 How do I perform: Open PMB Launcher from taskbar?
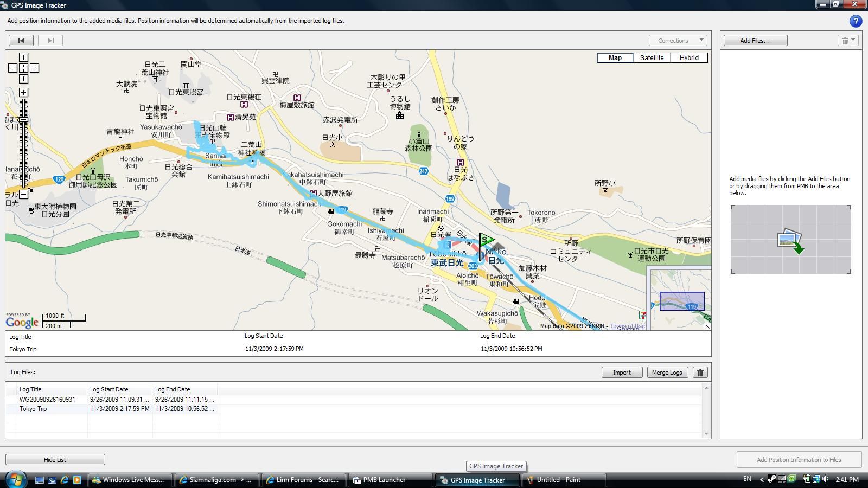(x=384, y=480)
